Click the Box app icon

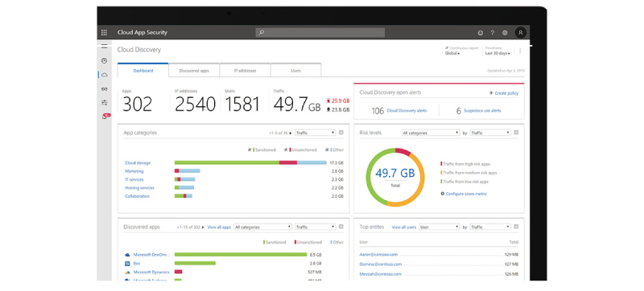127,263
